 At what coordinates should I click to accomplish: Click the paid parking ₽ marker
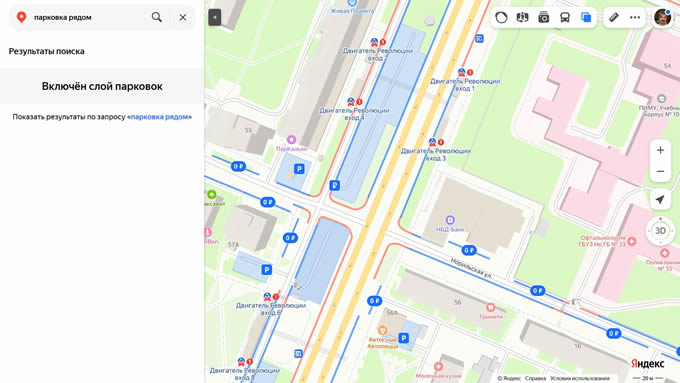(334, 186)
